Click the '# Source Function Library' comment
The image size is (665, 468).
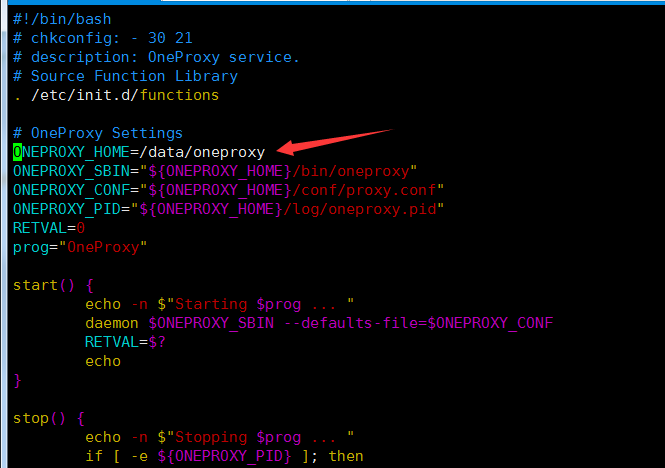(125, 76)
